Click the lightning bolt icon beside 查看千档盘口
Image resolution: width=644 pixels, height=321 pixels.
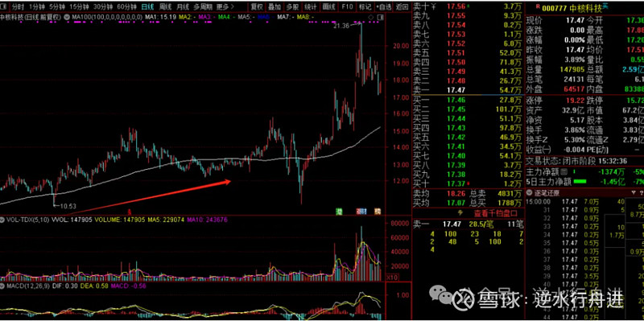(460, 213)
